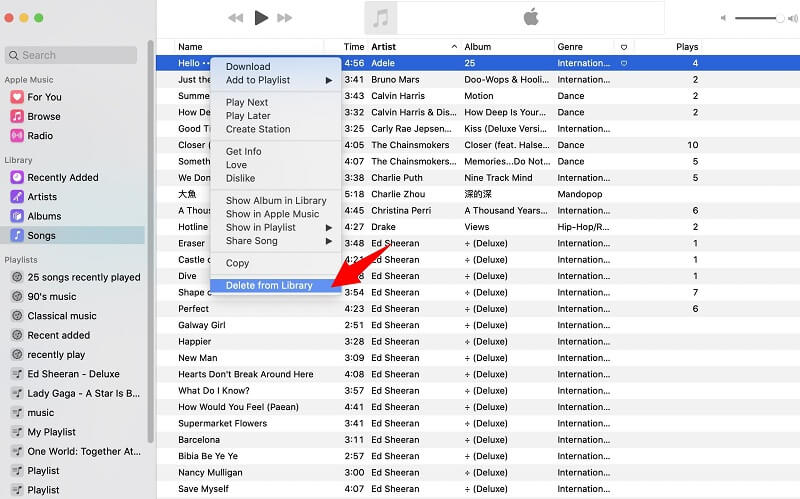Click the Artists microphone icon
This screenshot has width=800, height=499.
(x=17, y=196)
